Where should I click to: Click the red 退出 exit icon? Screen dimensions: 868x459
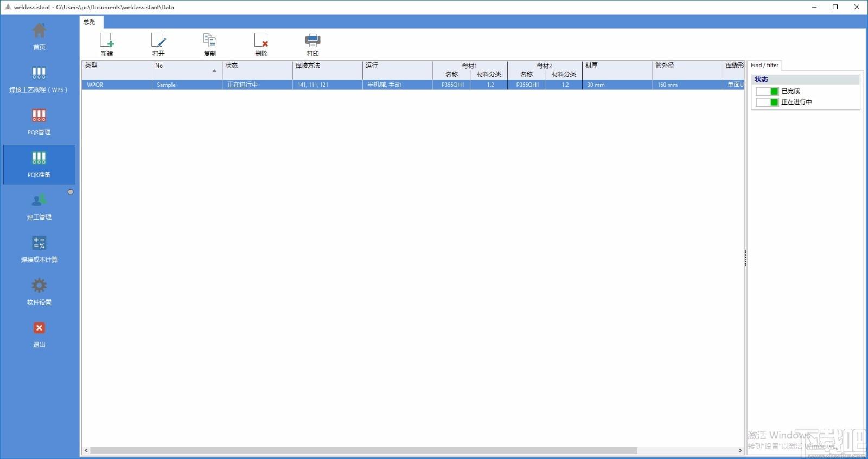coord(39,328)
